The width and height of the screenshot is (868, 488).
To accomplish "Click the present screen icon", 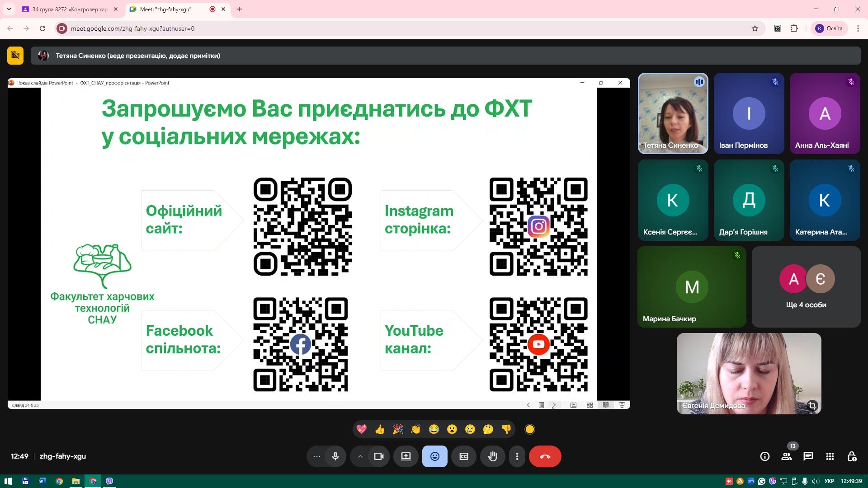I will tap(406, 456).
